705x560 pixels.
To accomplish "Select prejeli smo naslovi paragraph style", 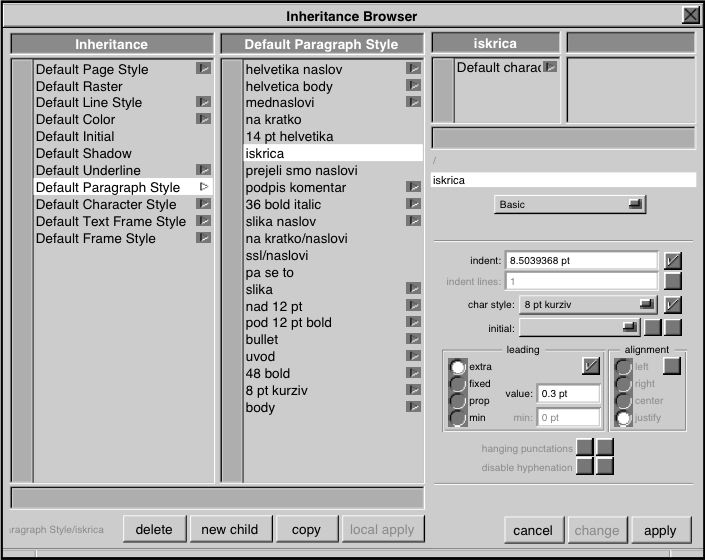I will [333, 170].
